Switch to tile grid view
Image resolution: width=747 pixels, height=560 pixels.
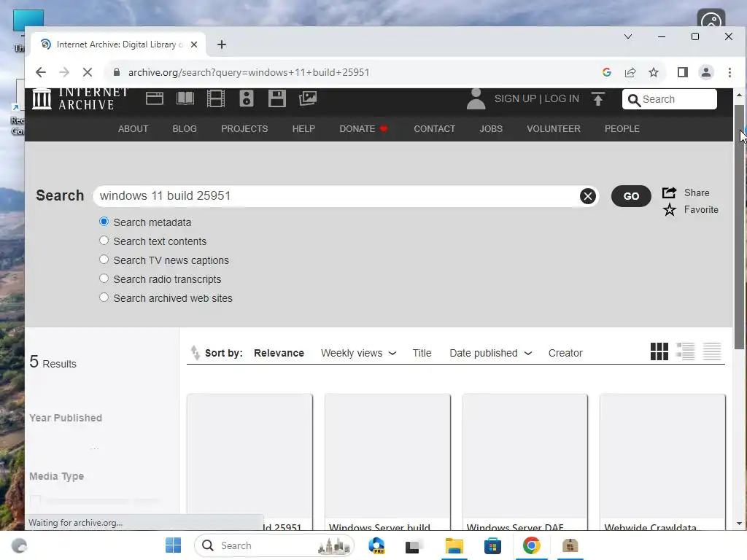click(659, 351)
